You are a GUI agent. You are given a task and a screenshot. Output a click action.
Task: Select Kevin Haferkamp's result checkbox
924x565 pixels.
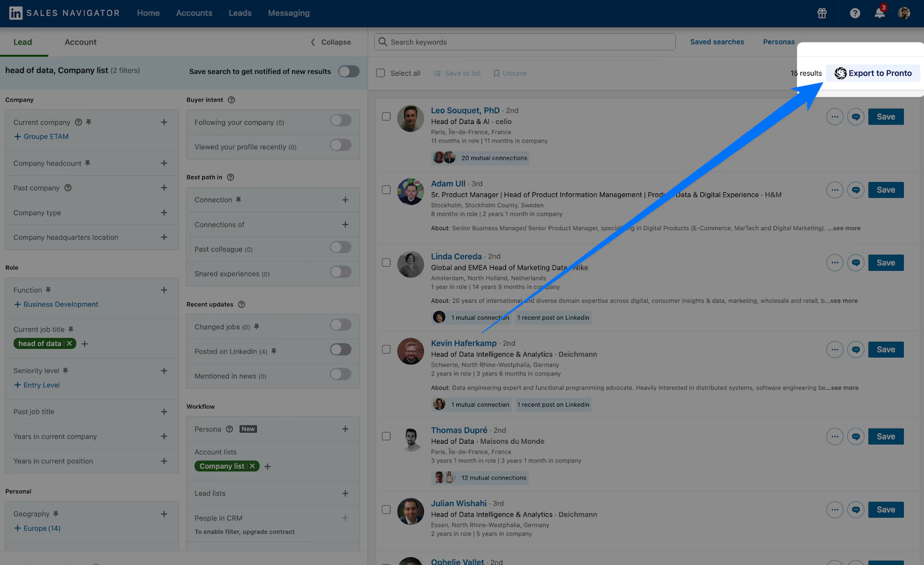click(x=386, y=349)
